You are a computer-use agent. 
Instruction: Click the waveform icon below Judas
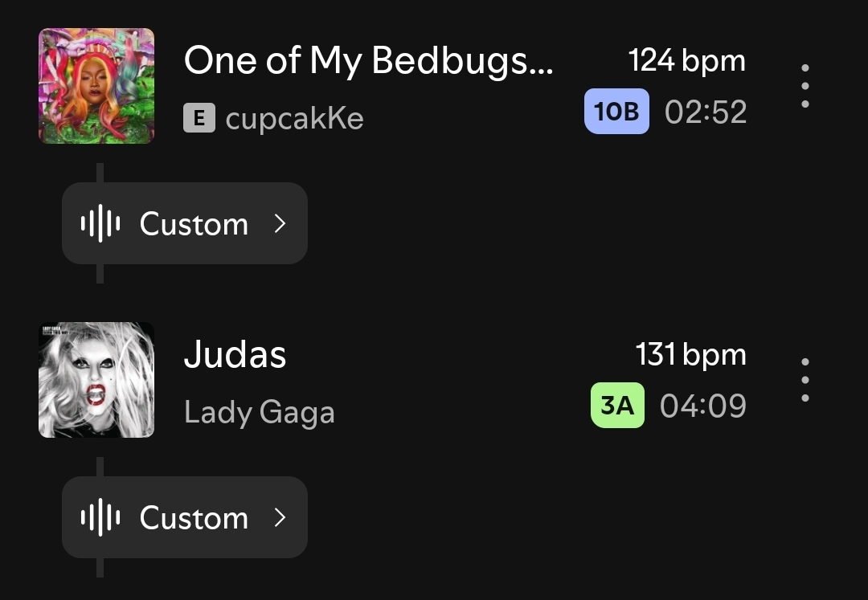[x=100, y=518]
